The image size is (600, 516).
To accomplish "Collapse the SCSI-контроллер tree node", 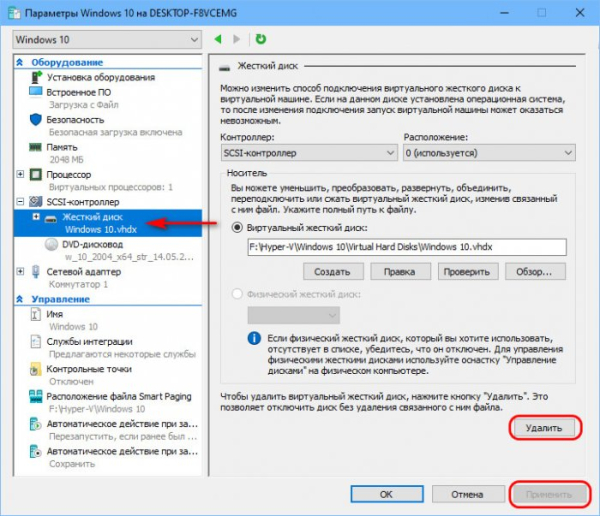I will point(21,201).
